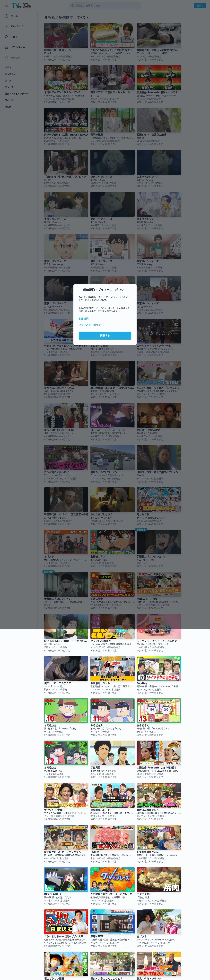Viewport: 210px width, 980px height.
Task: Open the 利用規約 link in dialog
Action: tap(83, 319)
